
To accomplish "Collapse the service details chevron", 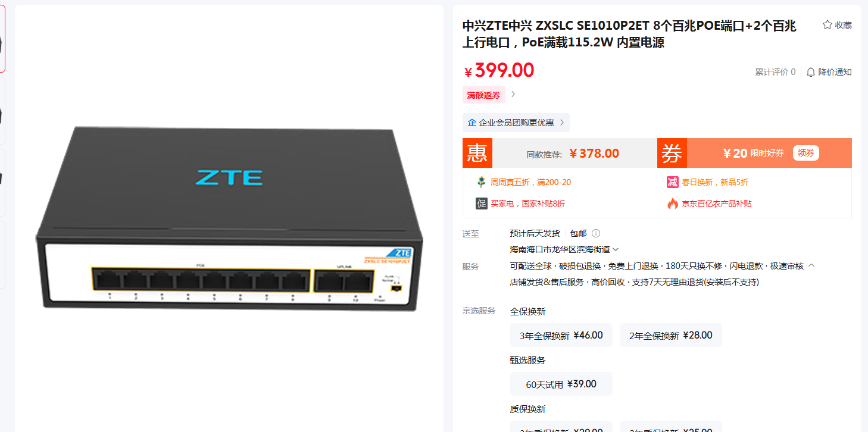I will (x=811, y=265).
